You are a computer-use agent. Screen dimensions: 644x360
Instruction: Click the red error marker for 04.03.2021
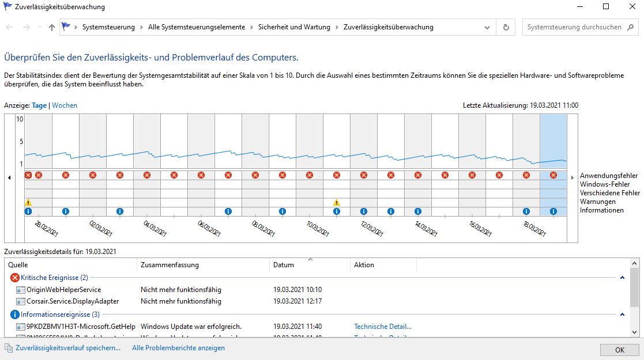pos(147,175)
